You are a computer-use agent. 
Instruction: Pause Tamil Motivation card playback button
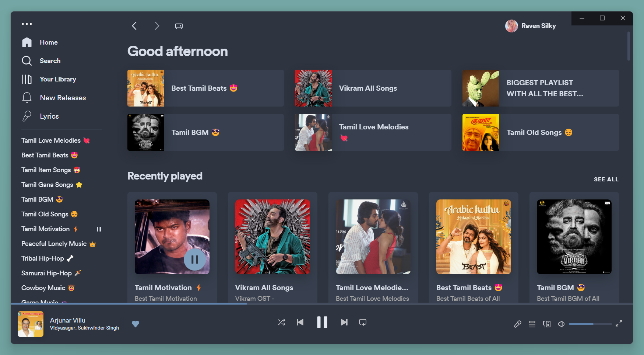[195, 260]
